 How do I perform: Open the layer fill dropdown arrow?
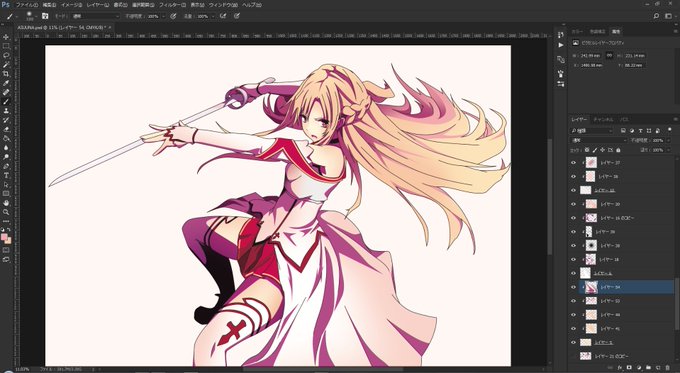(668, 150)
